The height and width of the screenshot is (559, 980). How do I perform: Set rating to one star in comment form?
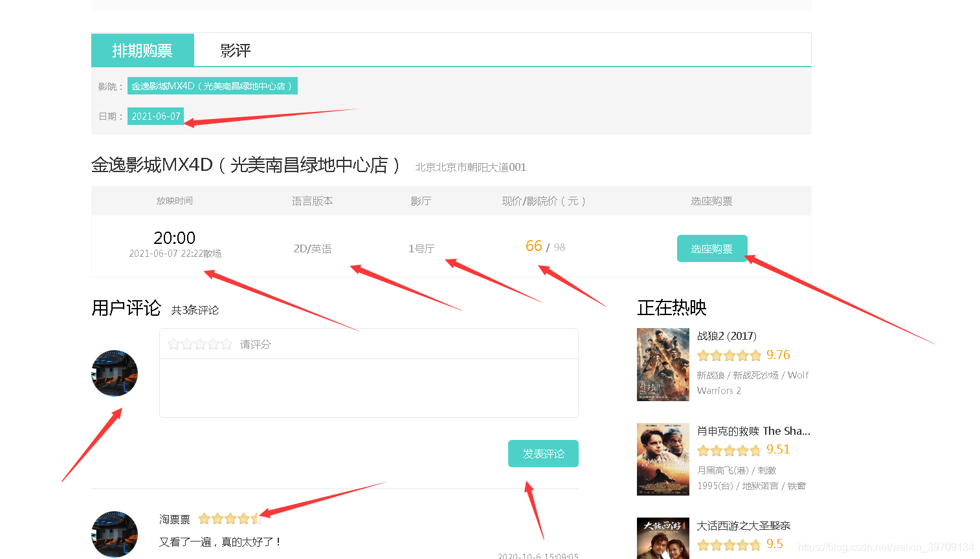tap(173, 344)
